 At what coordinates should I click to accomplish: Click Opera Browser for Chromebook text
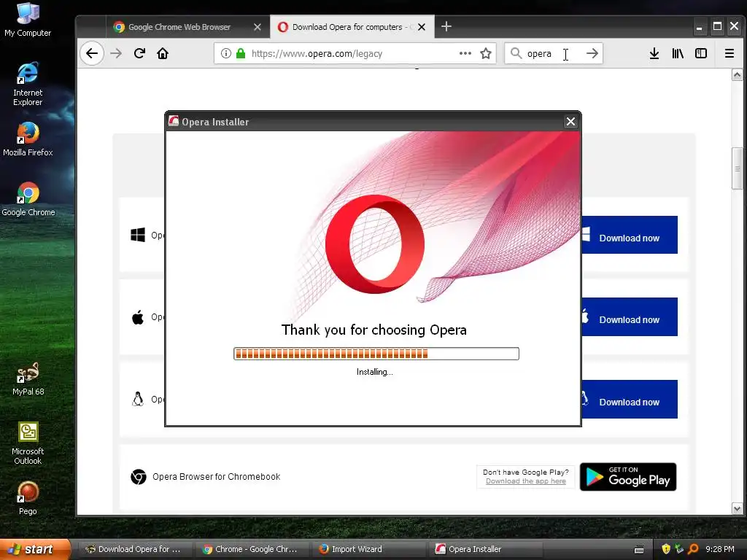[x=216, y=477]
